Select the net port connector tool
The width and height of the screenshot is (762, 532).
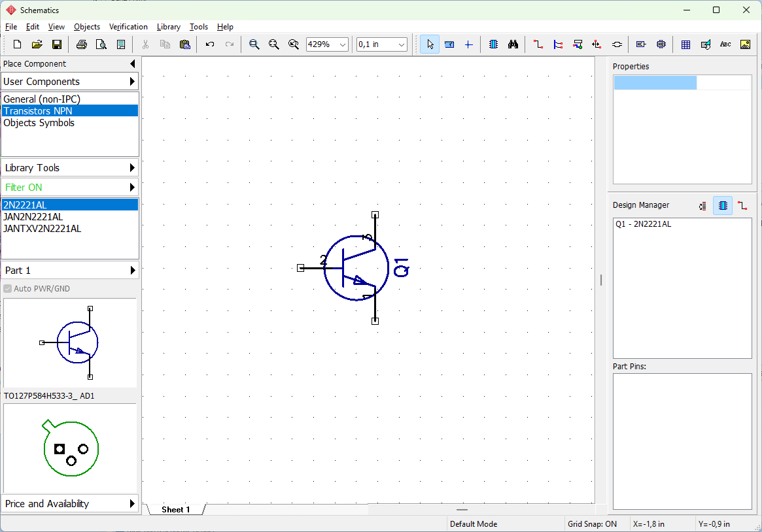click(x=617, y=44)
